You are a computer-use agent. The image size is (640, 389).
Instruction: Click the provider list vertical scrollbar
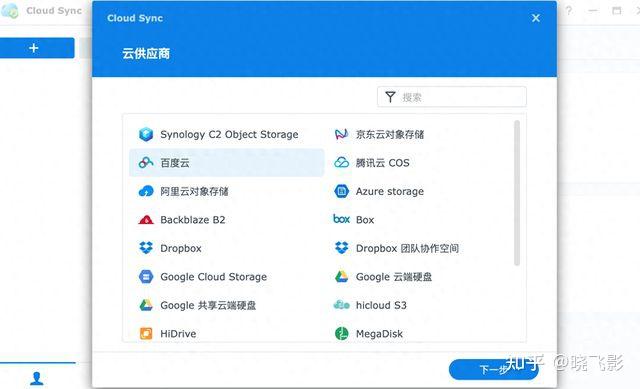[517, 193]
